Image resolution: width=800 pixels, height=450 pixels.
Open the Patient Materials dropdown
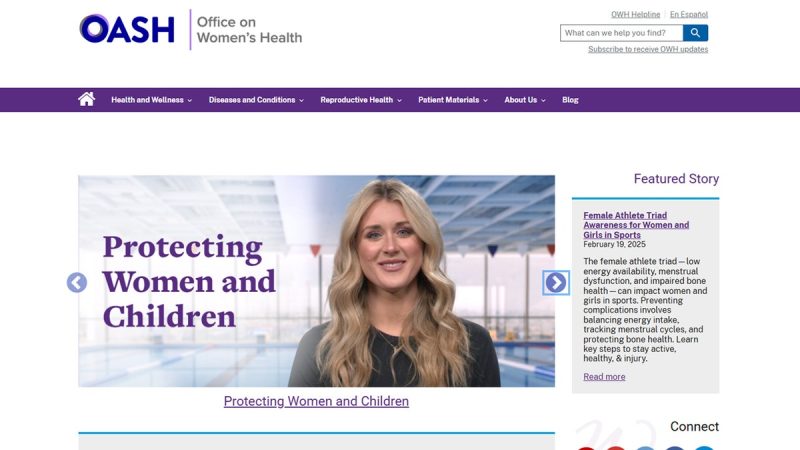453,100
